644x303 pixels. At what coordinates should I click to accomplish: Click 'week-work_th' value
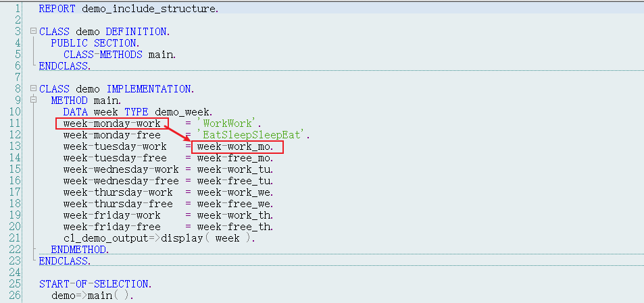[x=235, y=215]
